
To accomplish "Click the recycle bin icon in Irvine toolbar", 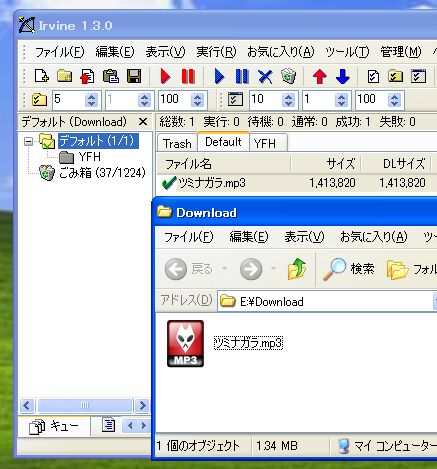I will click(288, 76).
